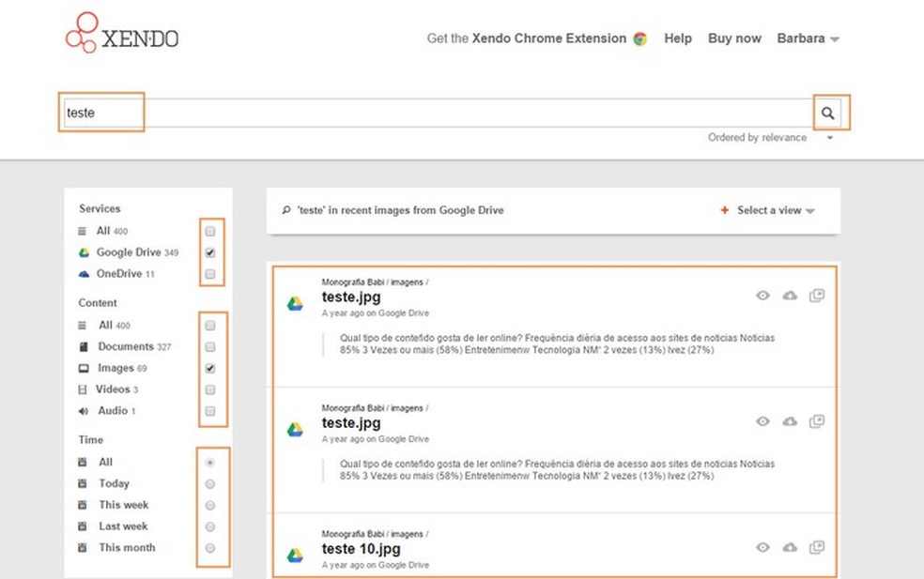
Task: Open the Help menu item
Action: pos(677,38)
